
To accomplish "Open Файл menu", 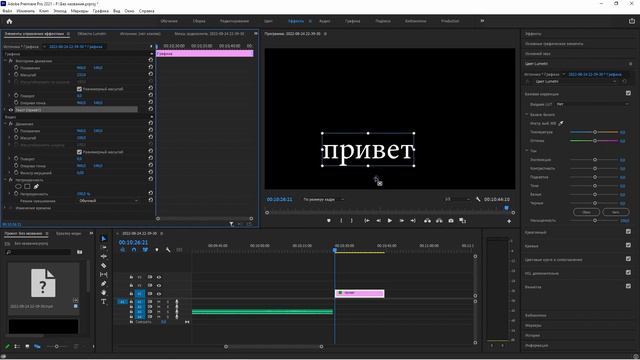I will [7, 11].
